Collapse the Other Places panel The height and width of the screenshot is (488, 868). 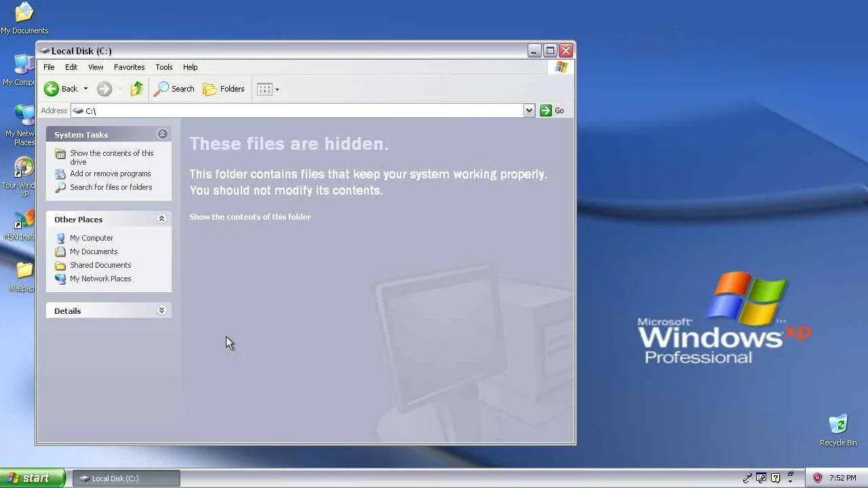tap(161, 219)
